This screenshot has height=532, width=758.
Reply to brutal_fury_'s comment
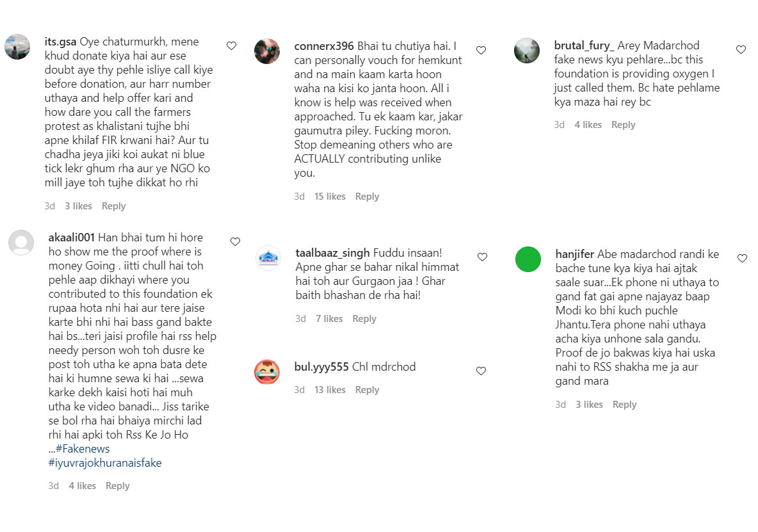coord(623,125)
